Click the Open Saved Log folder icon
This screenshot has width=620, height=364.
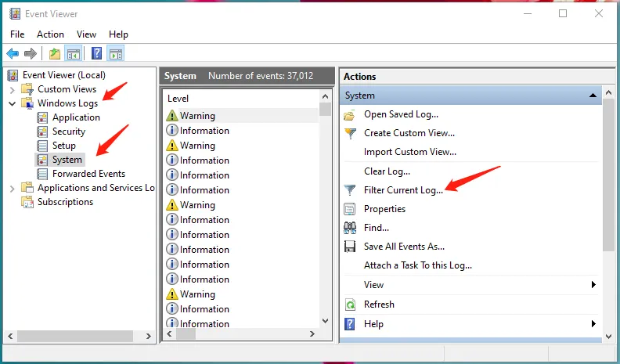tap(350, 115)
